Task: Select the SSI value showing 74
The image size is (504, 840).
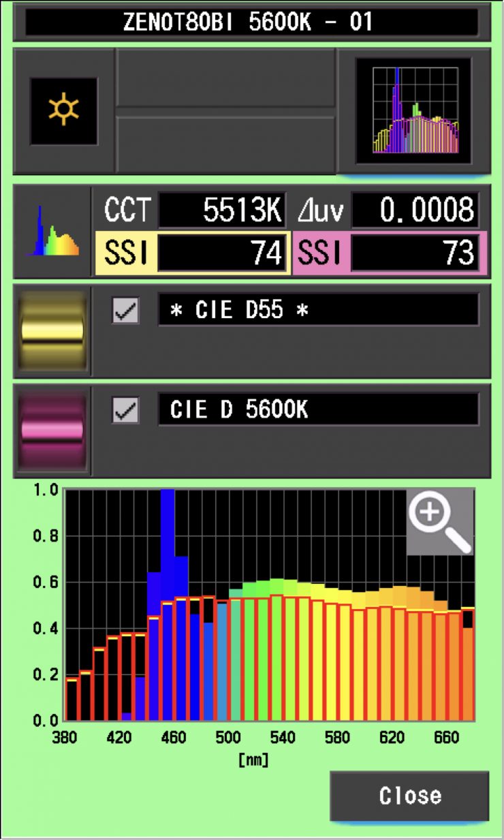Action: click(x=222, y=253)
